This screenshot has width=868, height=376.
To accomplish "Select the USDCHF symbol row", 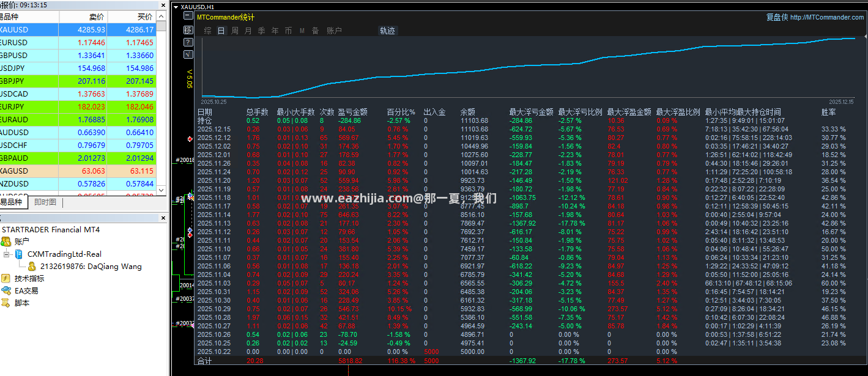I will [x=78, y=145].
